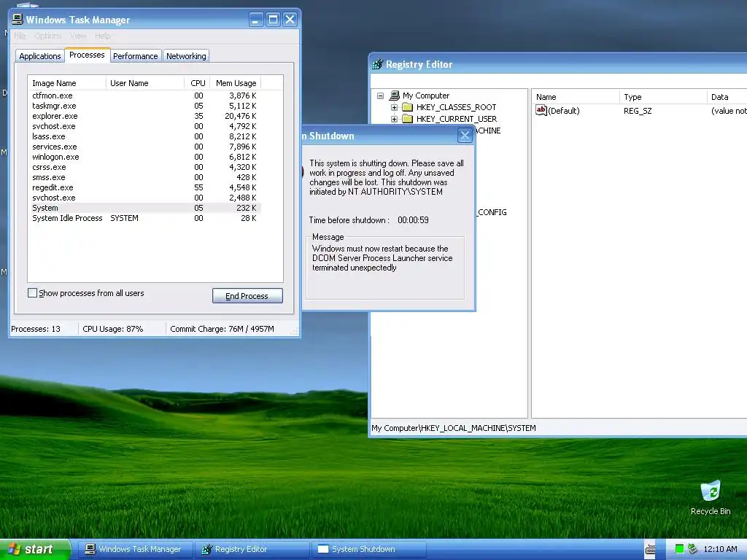The height and width of the screenshot is (560, 747).
Task: Switch to Windows Task Manager taskbar button
Action: click(135, 550)
